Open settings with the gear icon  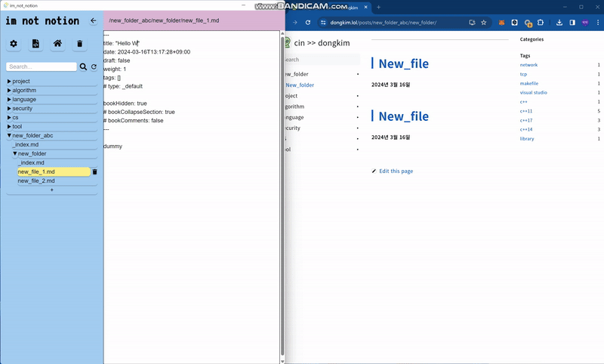tap(14, 44)
